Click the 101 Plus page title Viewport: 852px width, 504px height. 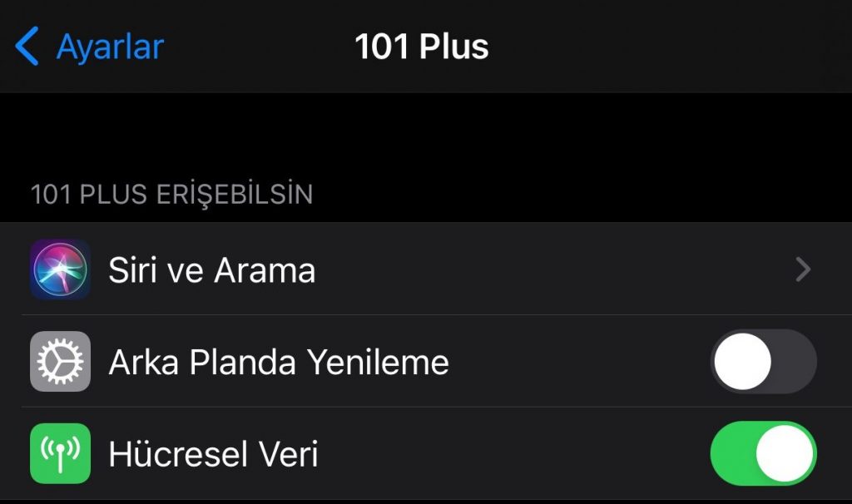point(422,47)
